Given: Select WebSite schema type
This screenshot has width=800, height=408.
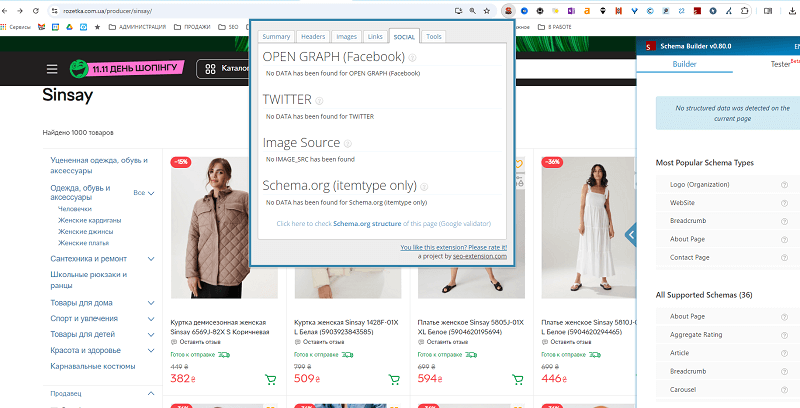Looking at the screenshot, I should pos(682,202).
